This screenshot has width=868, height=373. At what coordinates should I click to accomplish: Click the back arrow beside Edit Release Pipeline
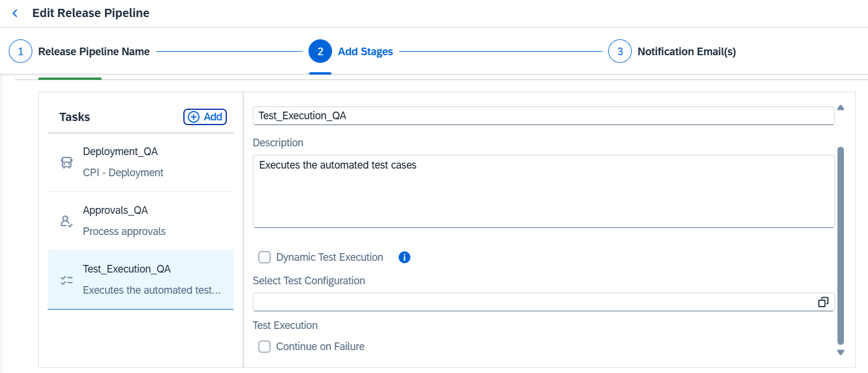tap(15, 13)
